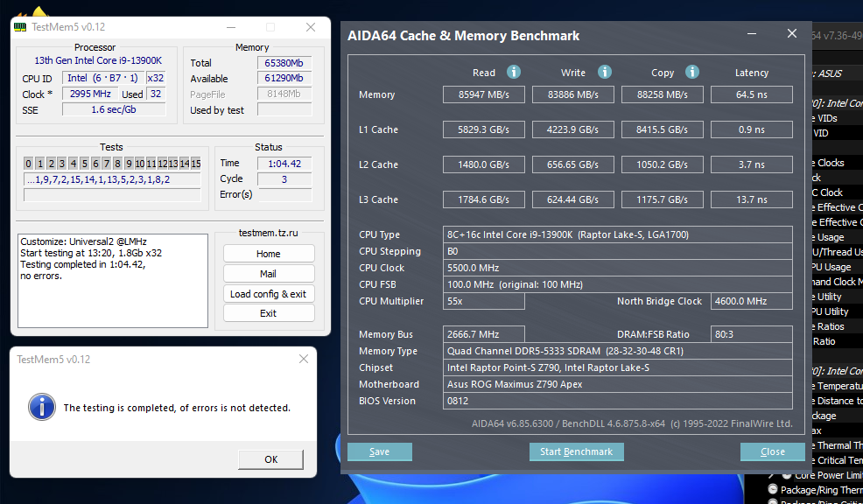Close the AIDA64 benchmark window with X

(x=792, y=33)
